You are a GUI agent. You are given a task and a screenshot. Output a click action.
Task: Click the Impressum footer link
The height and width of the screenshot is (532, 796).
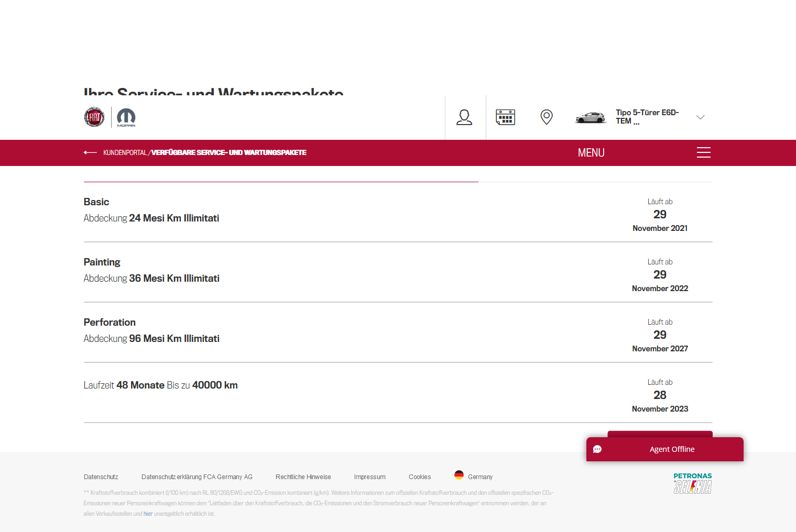coord(369,477)
